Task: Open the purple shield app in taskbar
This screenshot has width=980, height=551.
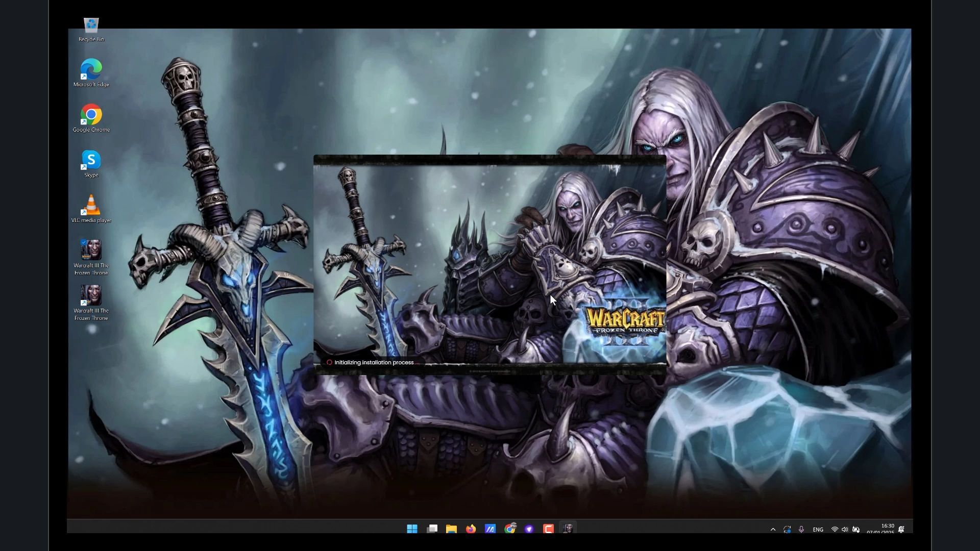Action: [x=529, y=529]
